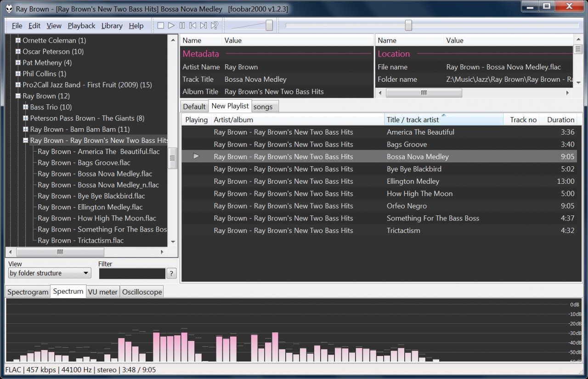Expand the Oscar Peterson (10) node
Viewport: 588px width, 379px height.
click(18, 51)
